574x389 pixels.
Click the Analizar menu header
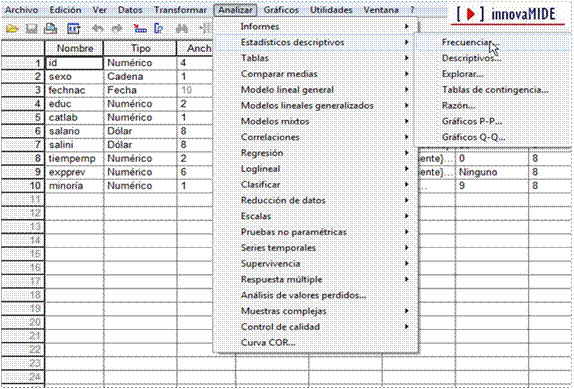tap(235, 10)
